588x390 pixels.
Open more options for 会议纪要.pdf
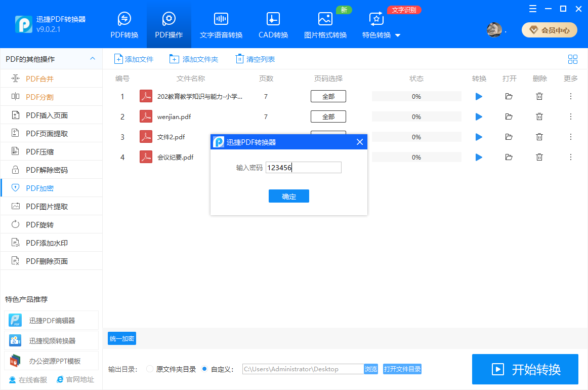(571, 158)
